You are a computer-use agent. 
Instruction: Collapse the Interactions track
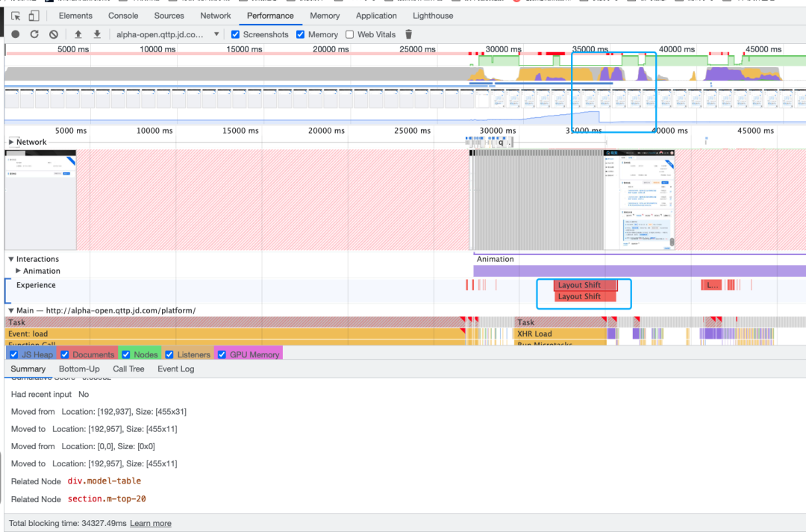pyautogui.click(x=11, y=259)
